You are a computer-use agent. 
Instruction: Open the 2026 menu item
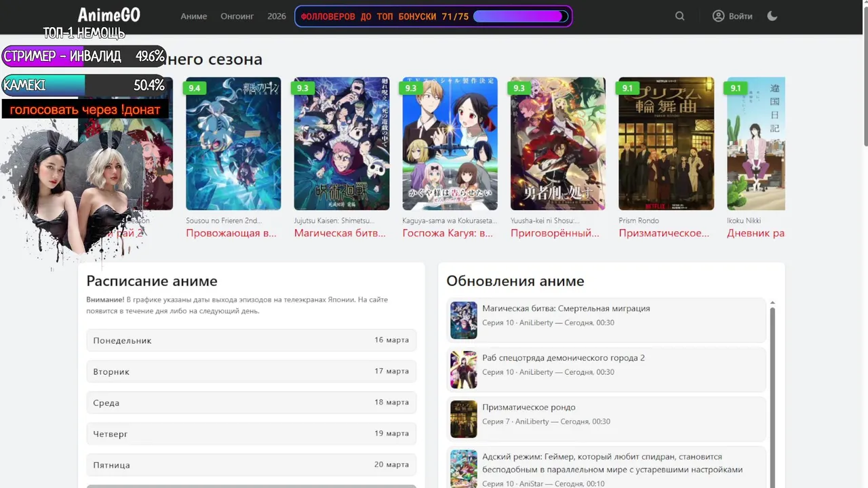pos(277,16)
